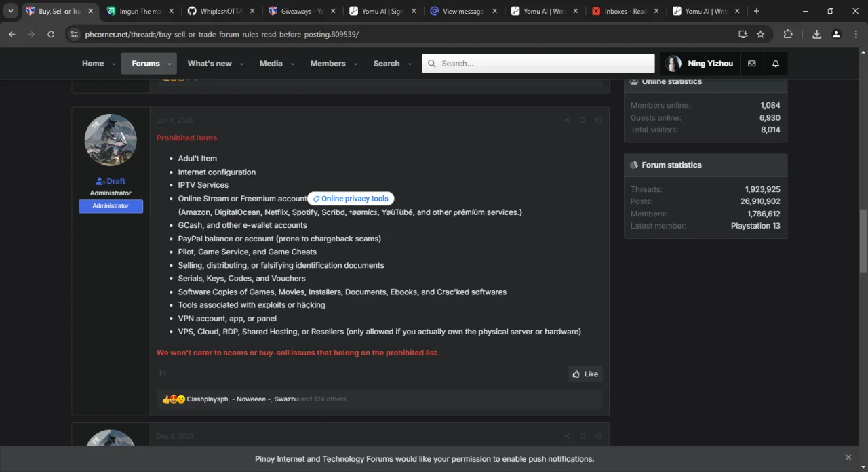Screen dimensions: 868x472
Task: Open Clashplaysph in the reactions list
Action: [x=208, y=399]
